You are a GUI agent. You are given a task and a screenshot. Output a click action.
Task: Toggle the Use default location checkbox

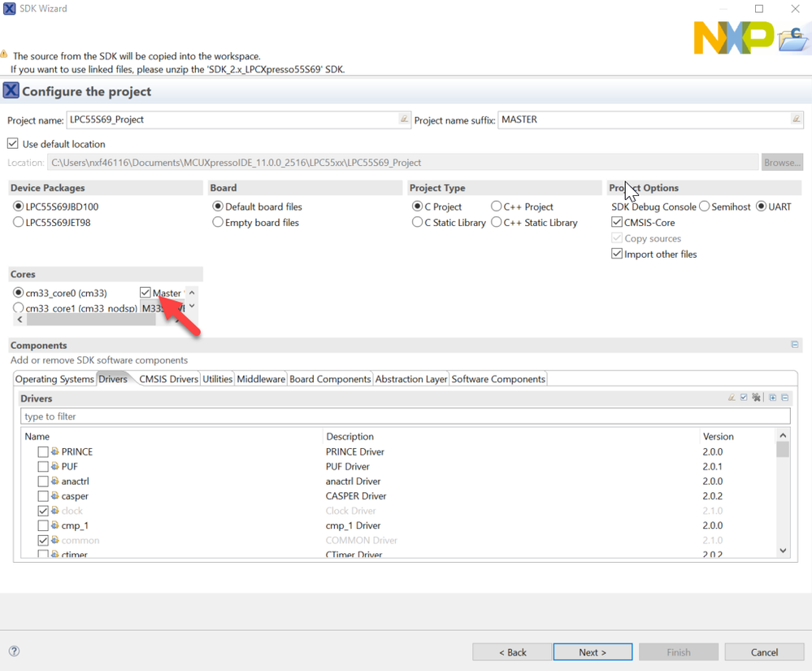pyautogui.click(x=13, y=143)
